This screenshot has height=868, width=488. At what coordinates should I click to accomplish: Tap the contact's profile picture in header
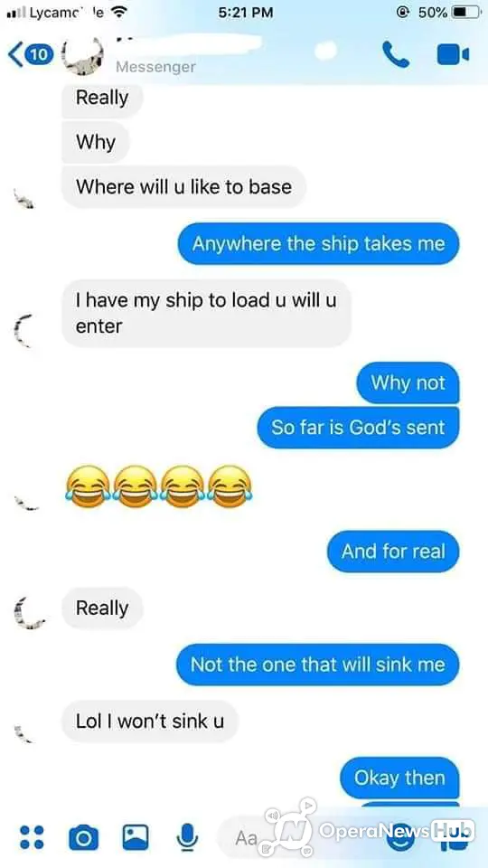click(x=82, y=56)
